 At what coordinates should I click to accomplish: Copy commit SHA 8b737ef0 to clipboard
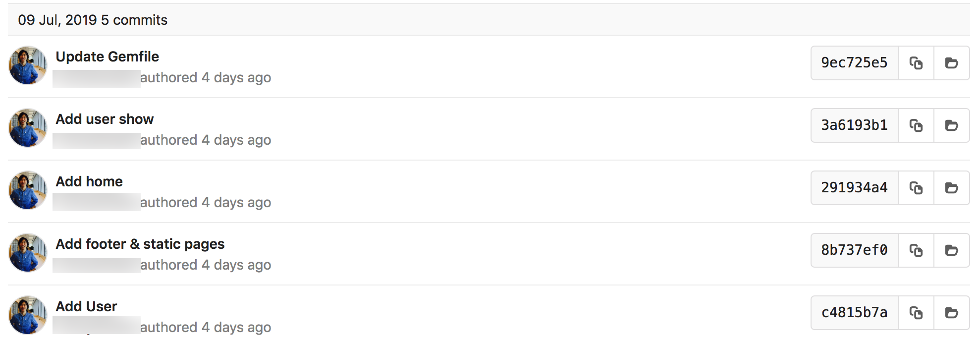click(x=916, y=250)
